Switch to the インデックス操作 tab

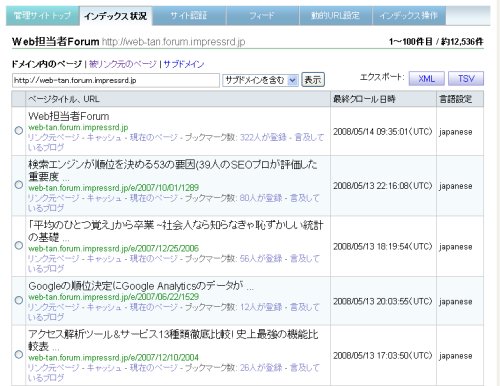[x=409, y=16]
